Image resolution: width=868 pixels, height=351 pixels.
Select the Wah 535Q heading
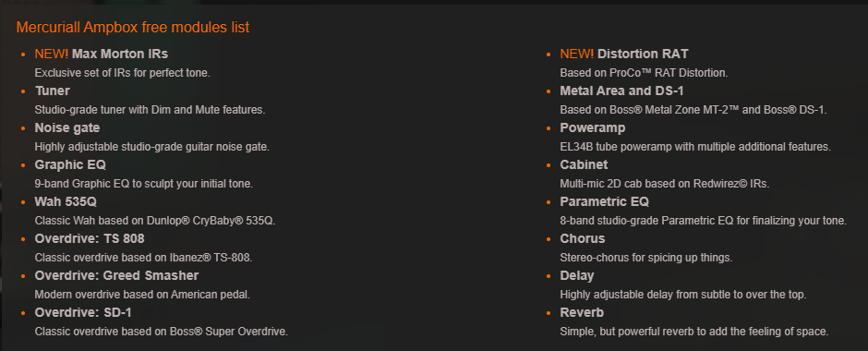[66, 201]
